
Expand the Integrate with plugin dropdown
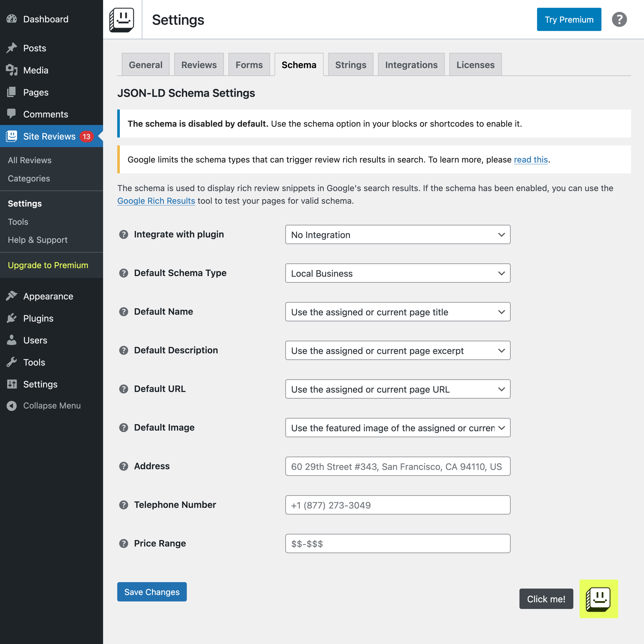coord(398,235)
